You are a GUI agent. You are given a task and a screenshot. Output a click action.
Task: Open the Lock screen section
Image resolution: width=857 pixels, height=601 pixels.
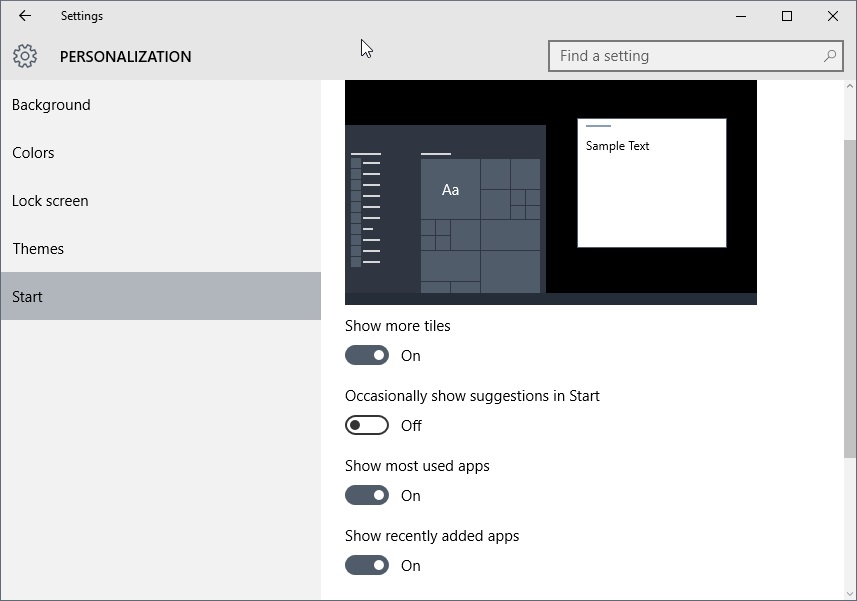[x=161, y=201]
